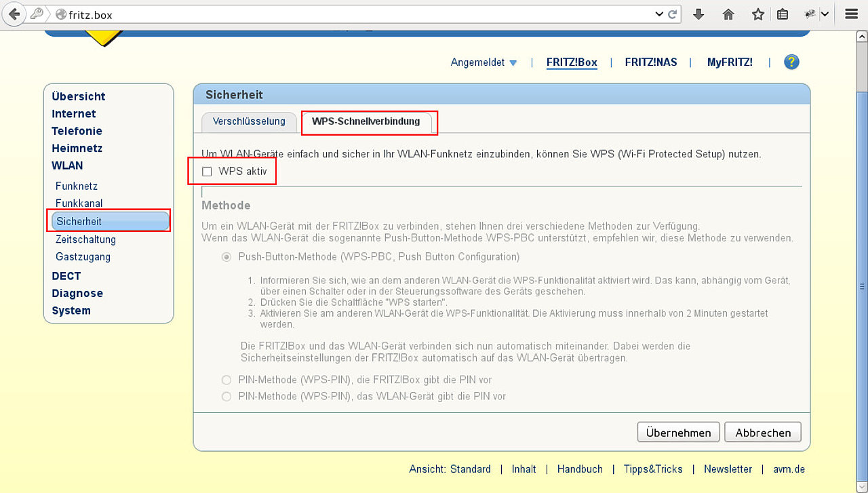This screenshot has width=868, height=493.
Task: Open the WLAN sidebar section
Action: [x=67, y=165]
